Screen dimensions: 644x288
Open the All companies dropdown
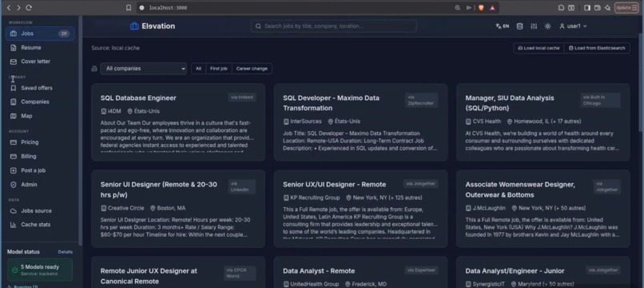coord(143,69)
